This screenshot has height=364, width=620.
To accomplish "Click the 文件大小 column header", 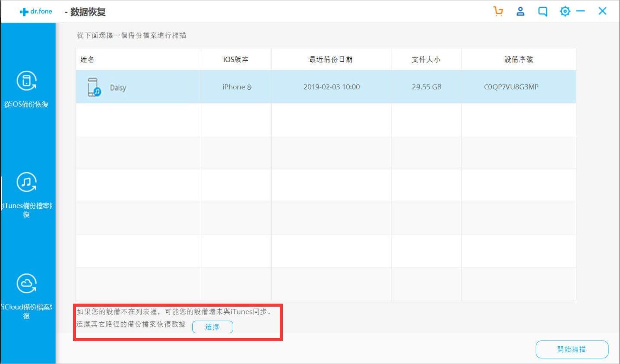I will (426, 60).
